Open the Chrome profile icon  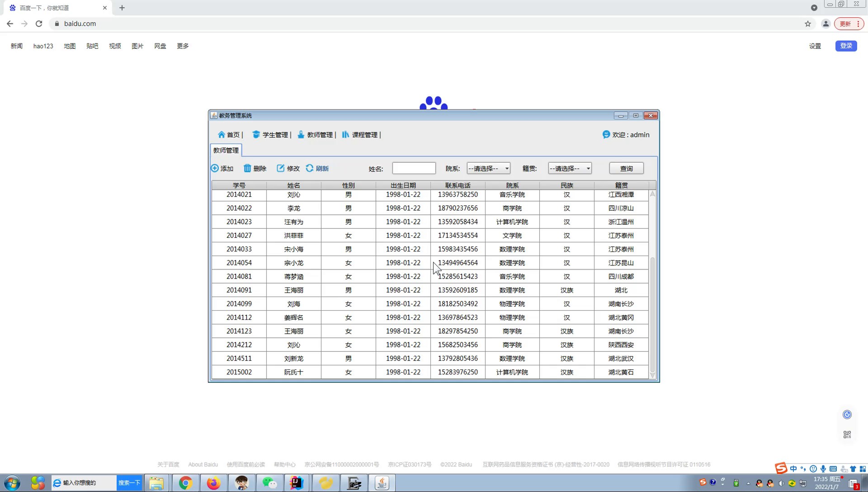click(826, 24)
